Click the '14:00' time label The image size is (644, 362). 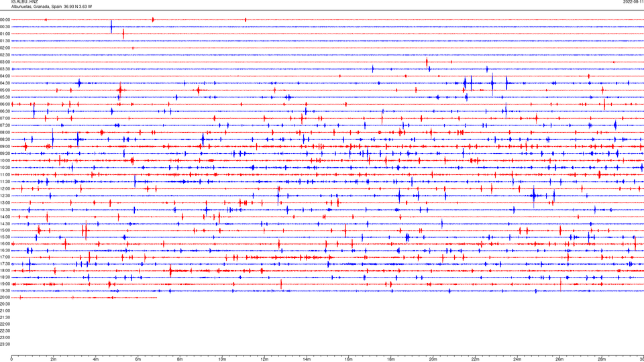[5, 217]
